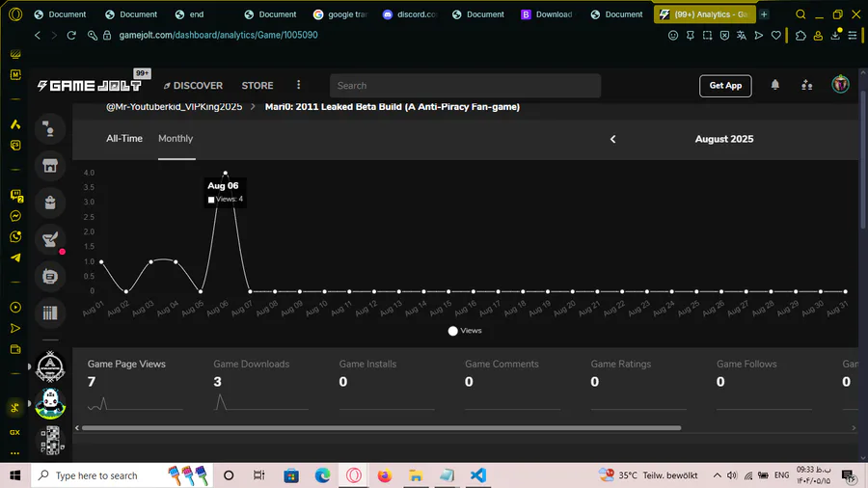Click the gamejolt.com address bar
This screenshot has height=488, width=868.
click(218, 35)
